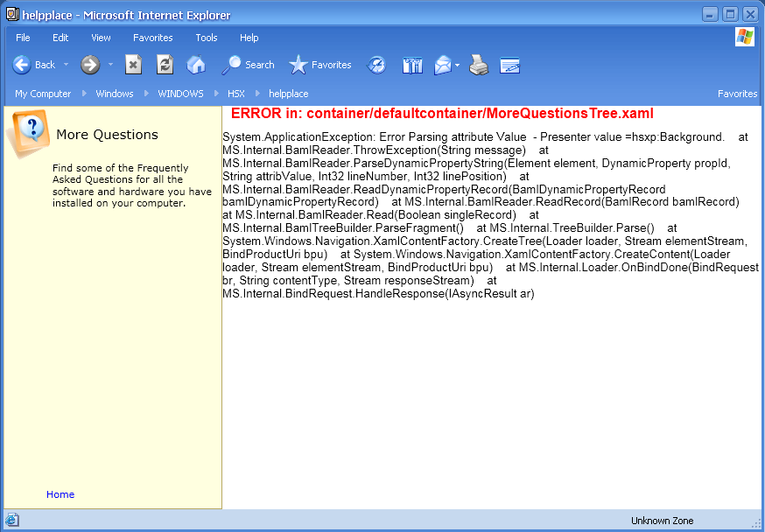Click the status bar page icon

pos(12,521)
